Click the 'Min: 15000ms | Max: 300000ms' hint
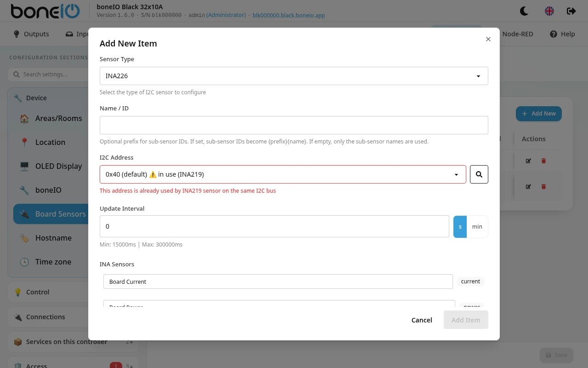Image resolution: width=588 pixels, height=368 pixels. pos(141,245)
